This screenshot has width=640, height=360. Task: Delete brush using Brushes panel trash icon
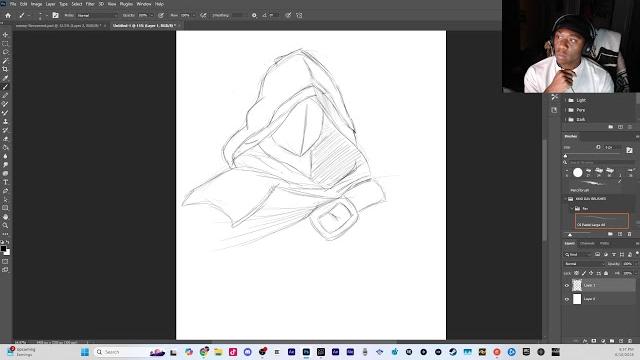[629, 234]
